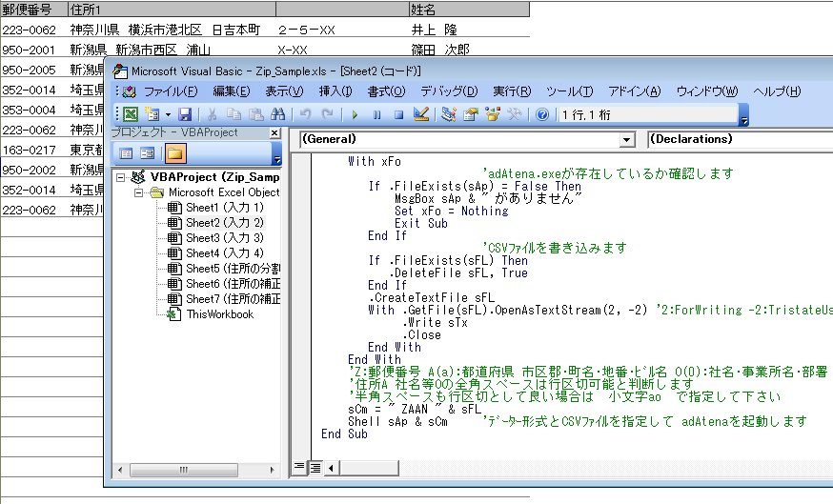Click the 郵便番号 column header in spreadsheet
Image resolution: width=833 pixels, height=504 pixels.
coord(34,9)
